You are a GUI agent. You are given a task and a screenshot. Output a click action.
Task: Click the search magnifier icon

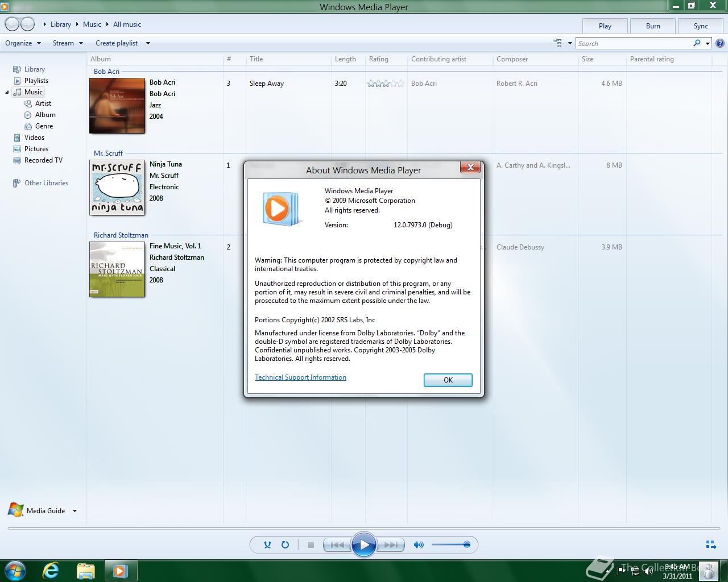coord(697,43)
